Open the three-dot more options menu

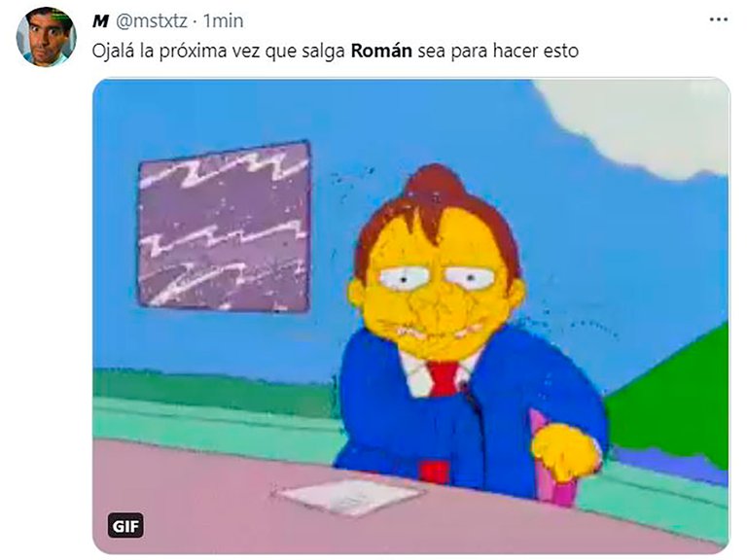(719, 20)
